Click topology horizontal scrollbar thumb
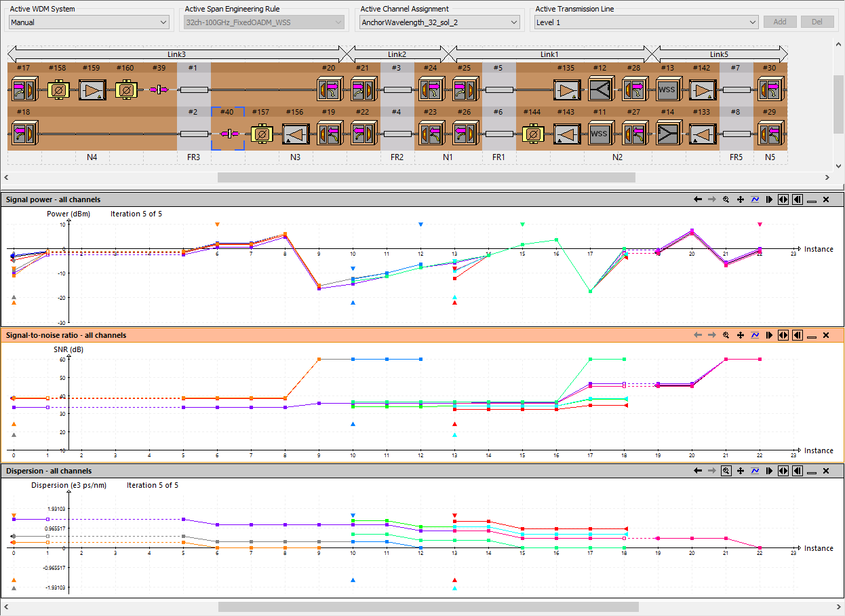845x616 pixels. [427, 178]
